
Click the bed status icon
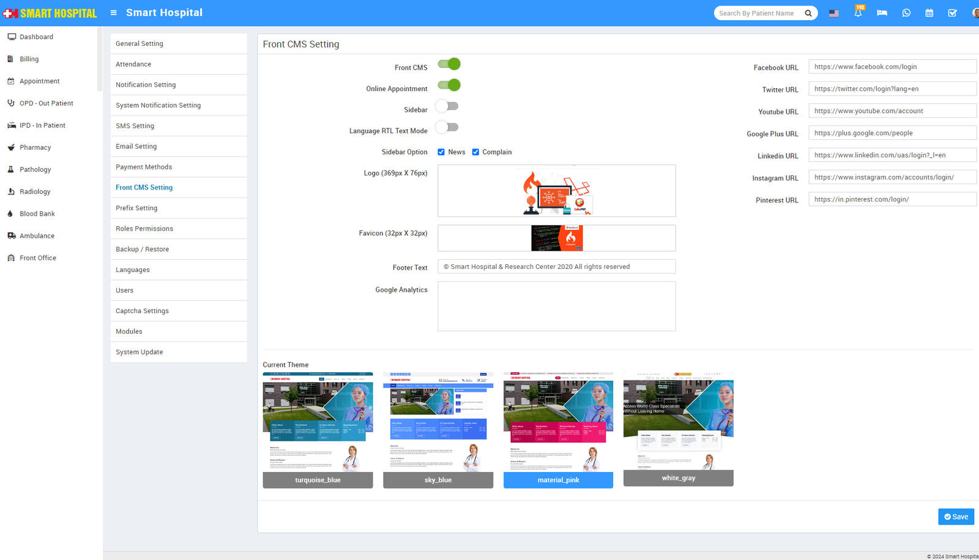(x=882, y=13)
